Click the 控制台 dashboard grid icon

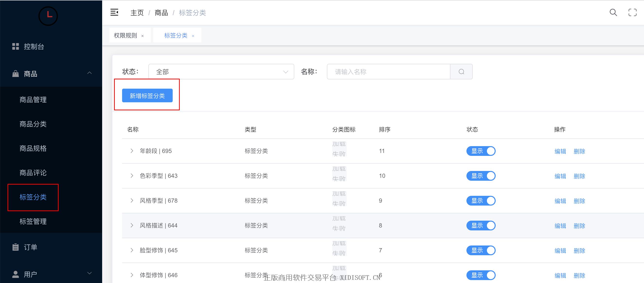pos(16,46)
